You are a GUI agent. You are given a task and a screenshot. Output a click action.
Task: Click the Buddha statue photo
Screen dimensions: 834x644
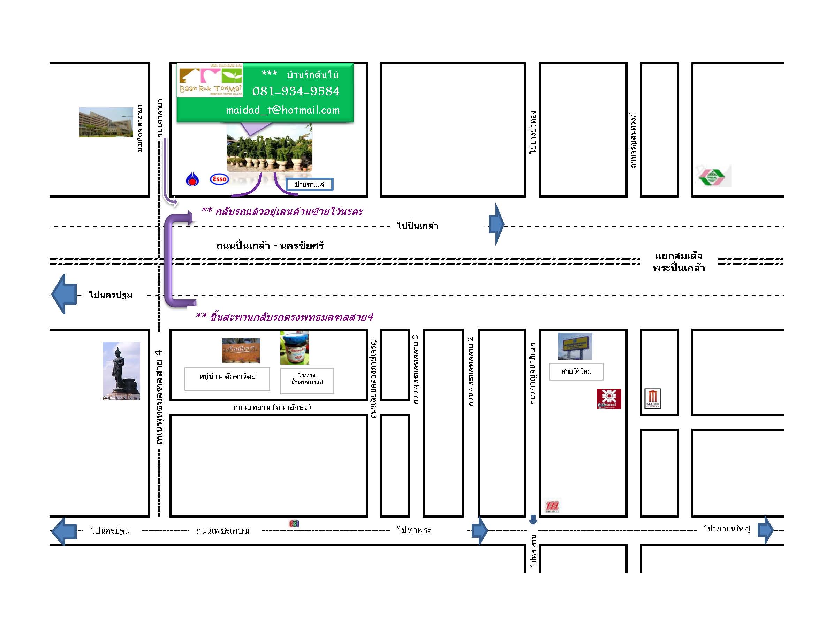121,371
